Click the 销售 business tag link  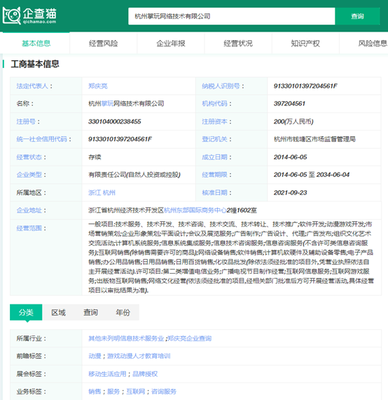95,392
